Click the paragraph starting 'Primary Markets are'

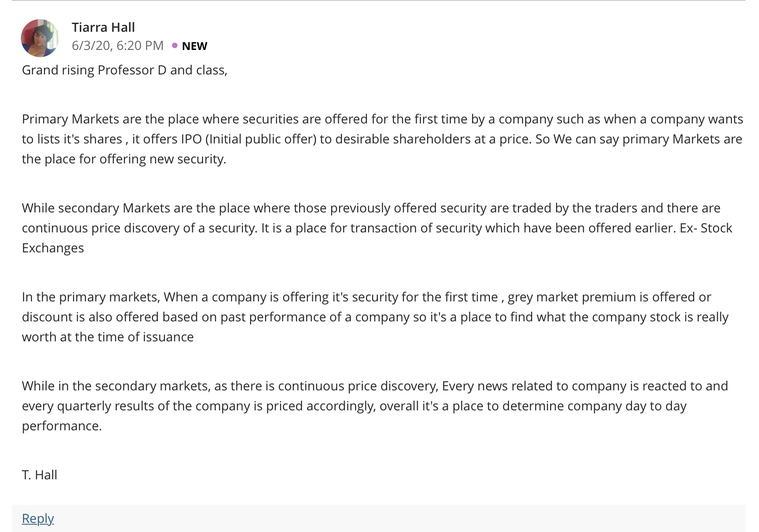383,139
